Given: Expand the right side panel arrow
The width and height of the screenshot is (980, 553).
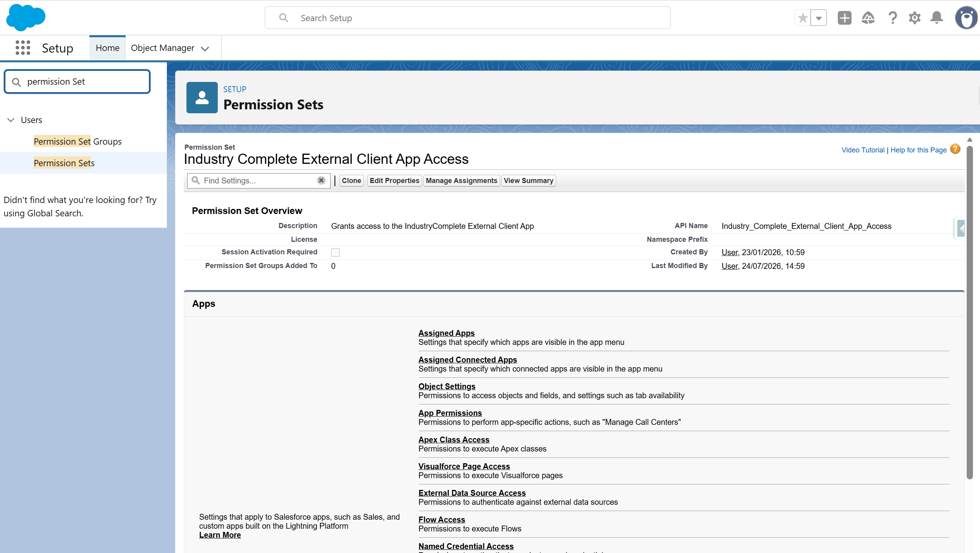Looking at the screenshot, I should 960,228.
